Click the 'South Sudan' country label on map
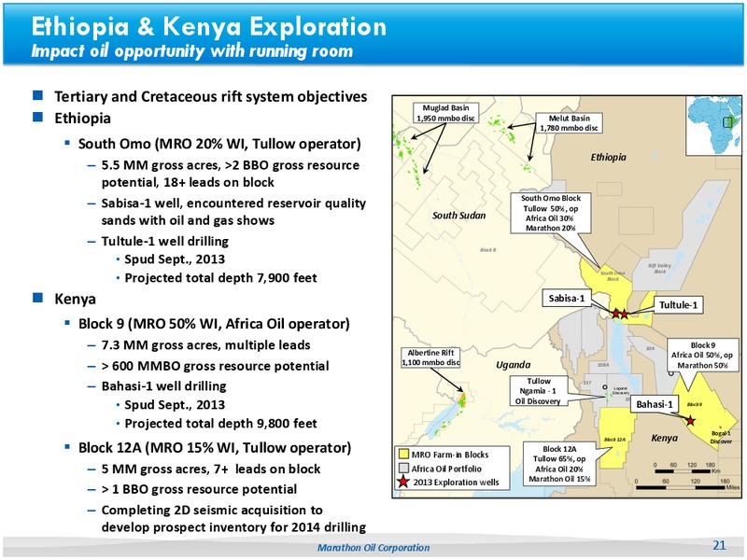Viewport: 747px width, 560px height. pos(458,216)
